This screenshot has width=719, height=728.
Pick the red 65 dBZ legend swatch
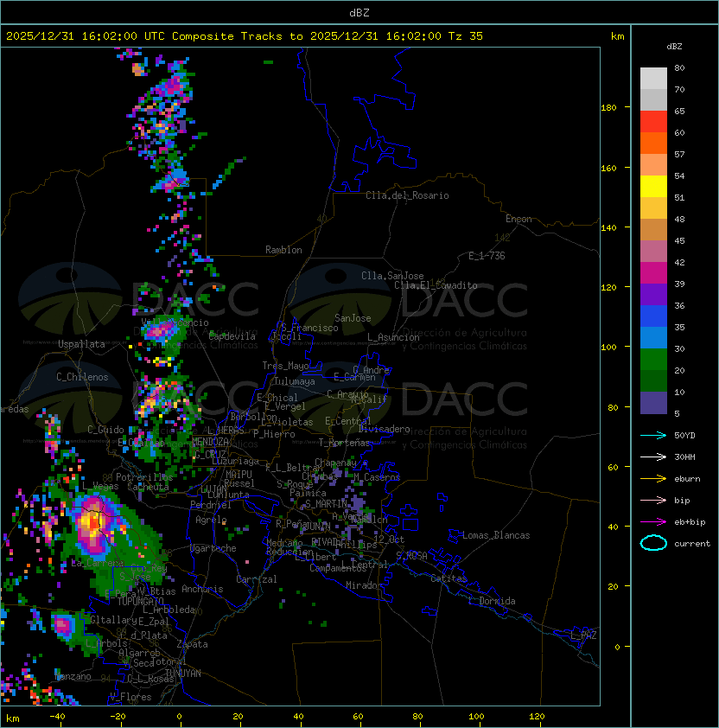(653, 122)
